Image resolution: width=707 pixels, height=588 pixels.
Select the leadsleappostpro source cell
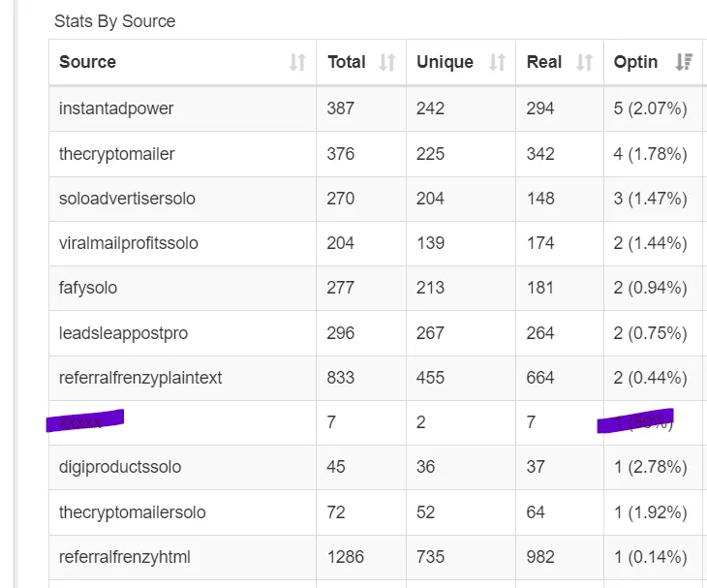[x=123, y=333]
